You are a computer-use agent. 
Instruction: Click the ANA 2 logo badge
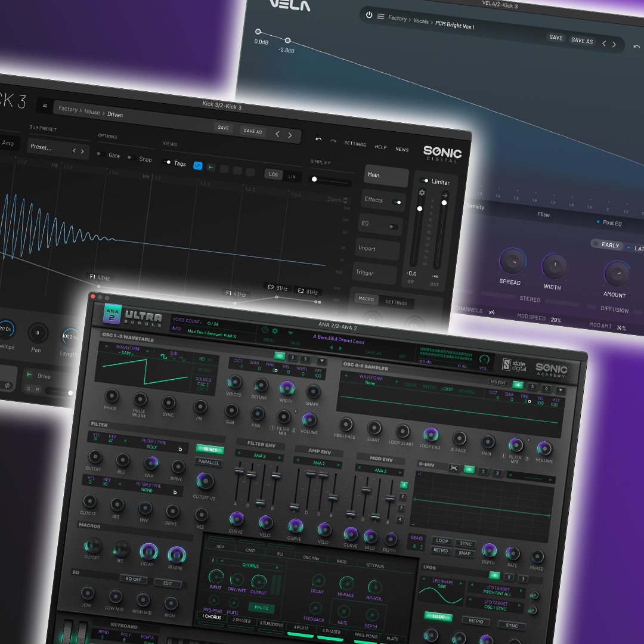click(112, 314)
